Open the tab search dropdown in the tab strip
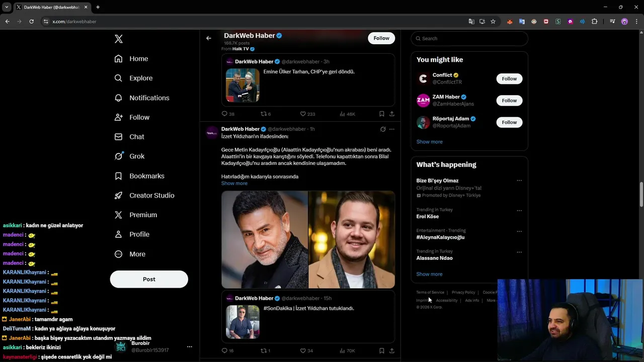This screenshot has width=644, height=362. [7, 7]
